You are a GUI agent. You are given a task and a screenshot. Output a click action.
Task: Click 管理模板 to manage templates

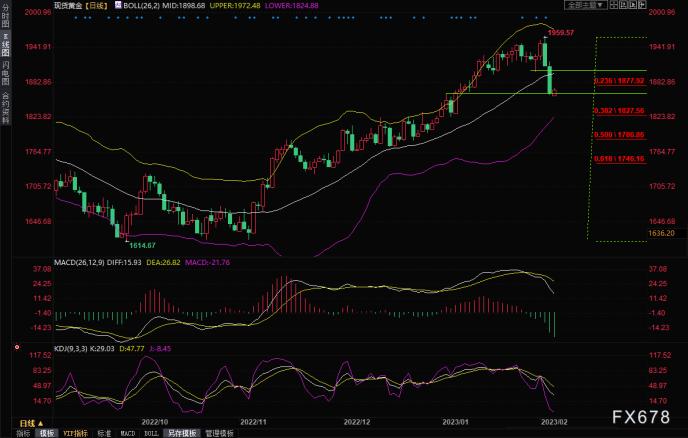[x=219, y=434]
